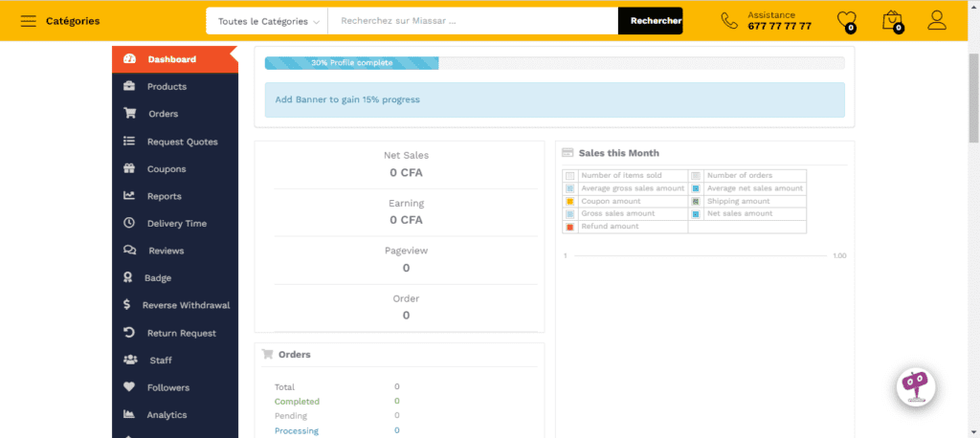Screen dimensions: 980x438
Task: Open Request Quotes from the sidebar
Action: click(182, 142)
